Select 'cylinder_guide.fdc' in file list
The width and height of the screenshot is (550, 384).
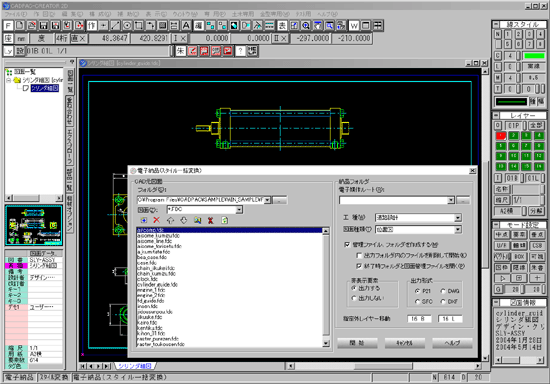tap(157, 284)
